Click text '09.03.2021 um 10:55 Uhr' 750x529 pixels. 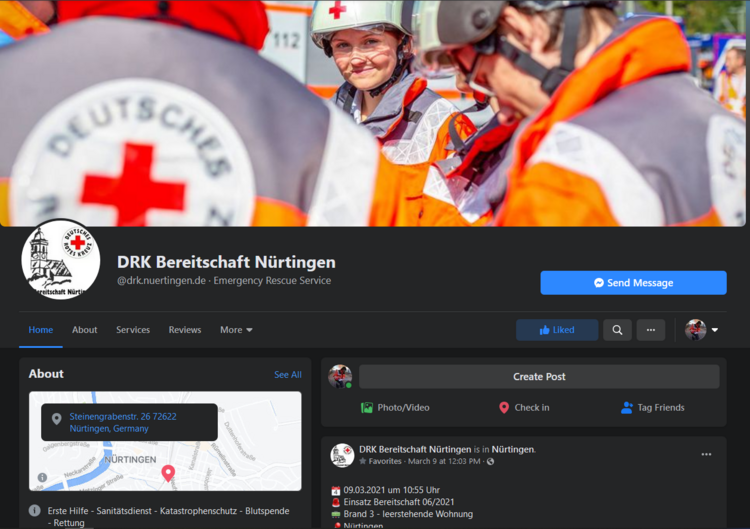point(391,490)
